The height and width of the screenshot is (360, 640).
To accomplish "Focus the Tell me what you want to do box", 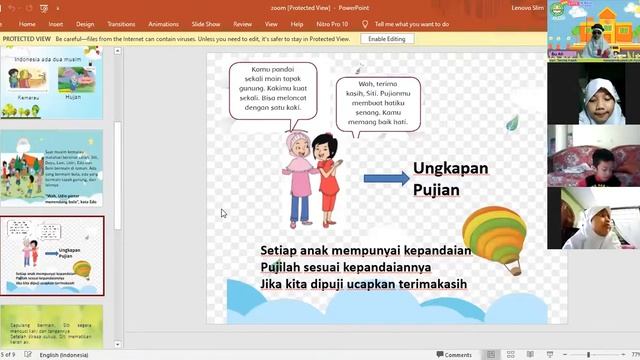I will click(x=412, y=24).
